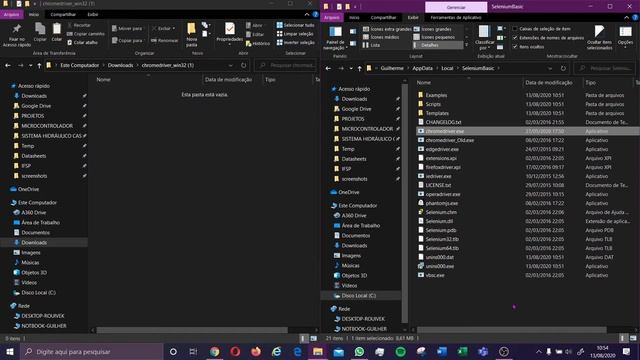Select Lista layout in right window
The width and height of the screenshot is (640, 360).
point(371,45)
